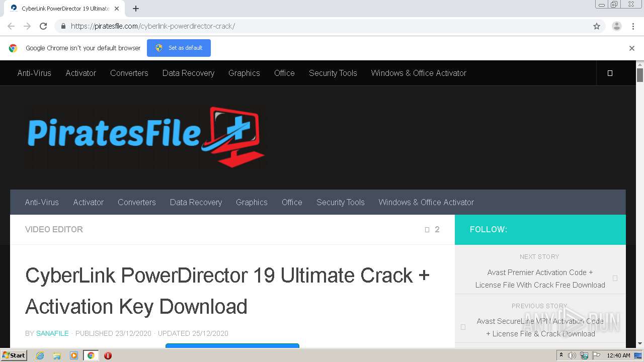Image resolution: width=644 pixels, height=362 pixels.
Task: Click the PUBLISHED 23/12/2020 date text
Action: pyautogui.click(x=113, y=333)
